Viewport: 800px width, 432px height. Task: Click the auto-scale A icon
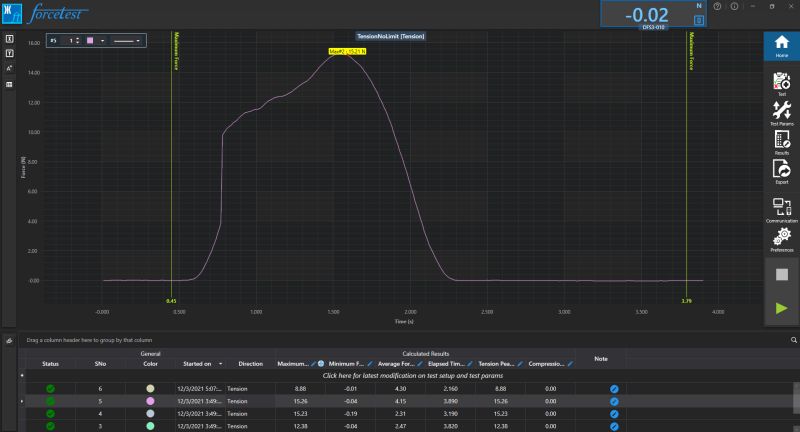(9, 68)
